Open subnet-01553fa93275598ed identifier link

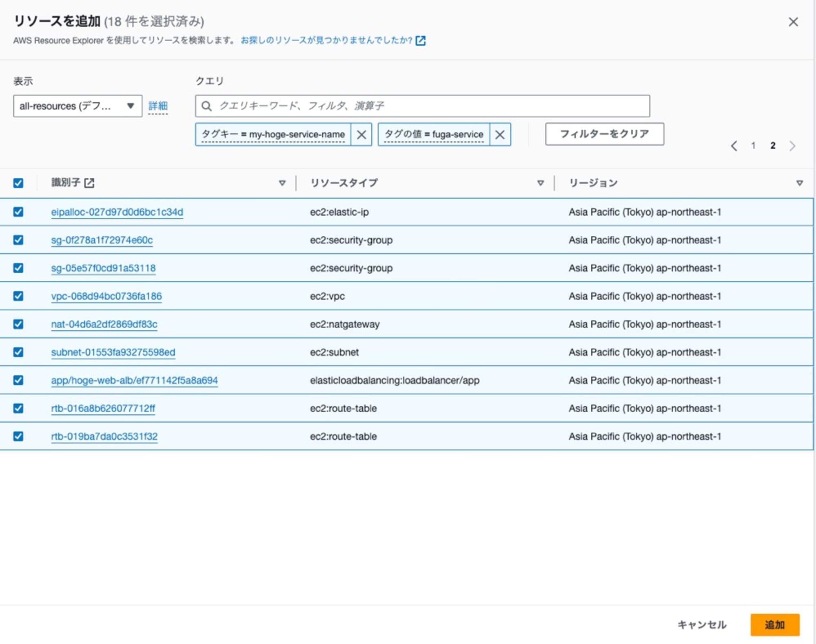pos(113,352)
